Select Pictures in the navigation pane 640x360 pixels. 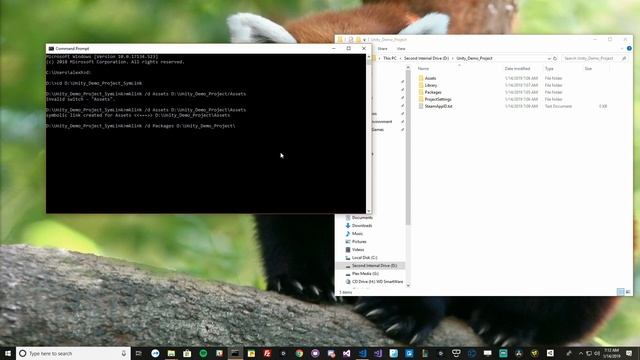(359, 242)
